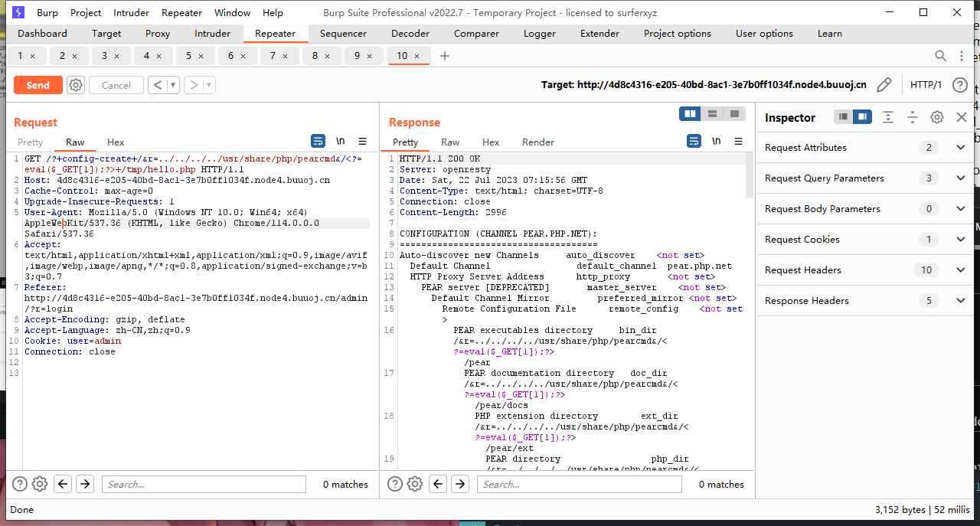Search Repeater tabs with magnifier icon

tap(941, 56)
